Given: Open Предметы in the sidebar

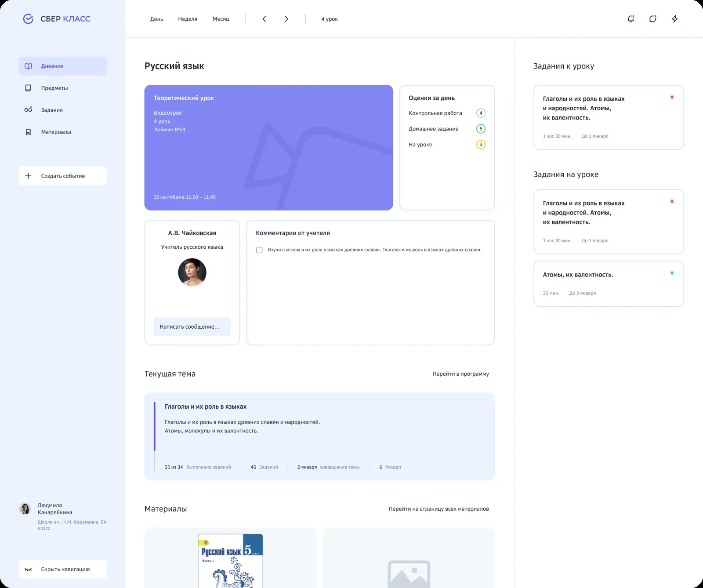Looking at the screenshot, I should (63, 88).
